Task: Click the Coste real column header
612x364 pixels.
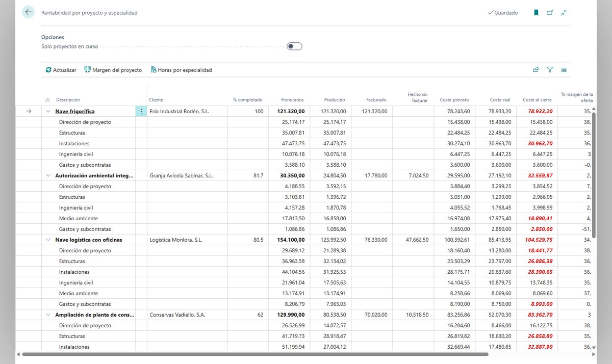Action: [x=500, y=100]
